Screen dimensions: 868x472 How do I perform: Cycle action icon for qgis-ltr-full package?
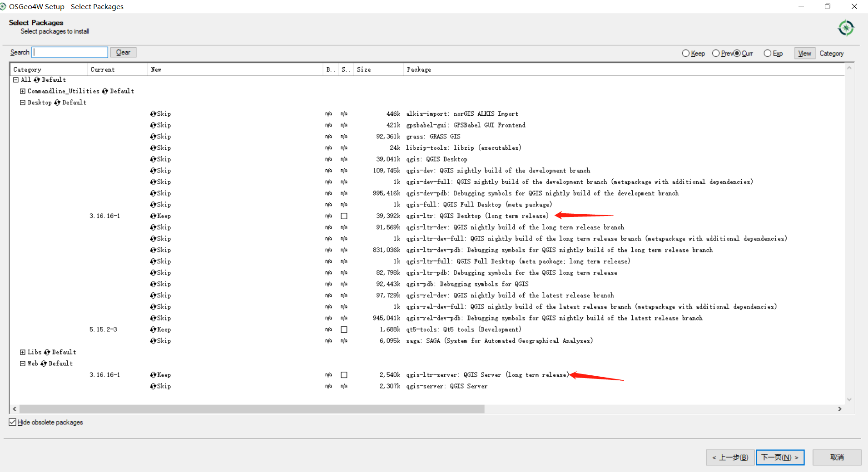tap(153, 261)
